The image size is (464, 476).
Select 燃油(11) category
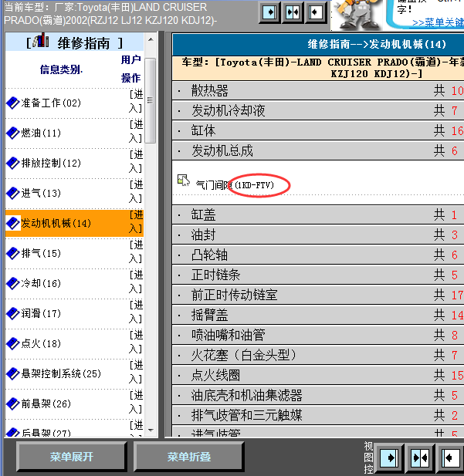tap(41, 133)
